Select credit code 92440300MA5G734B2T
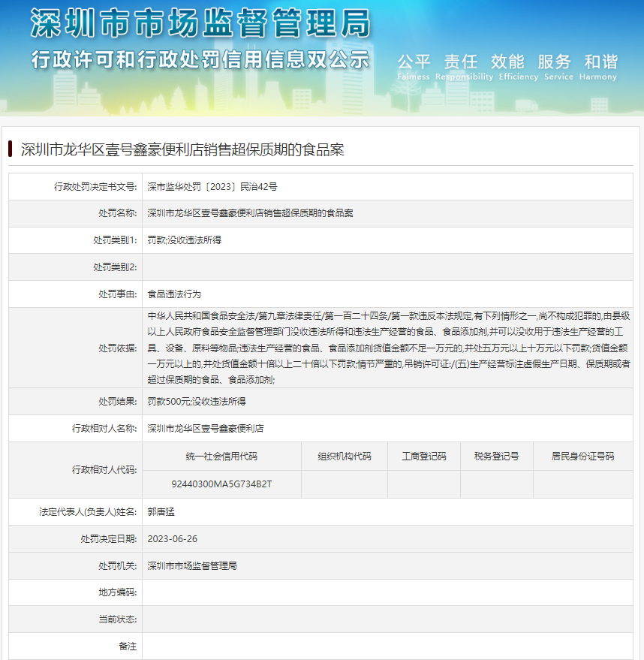Viewport: 644px width, 660px height. pos(221,484)
